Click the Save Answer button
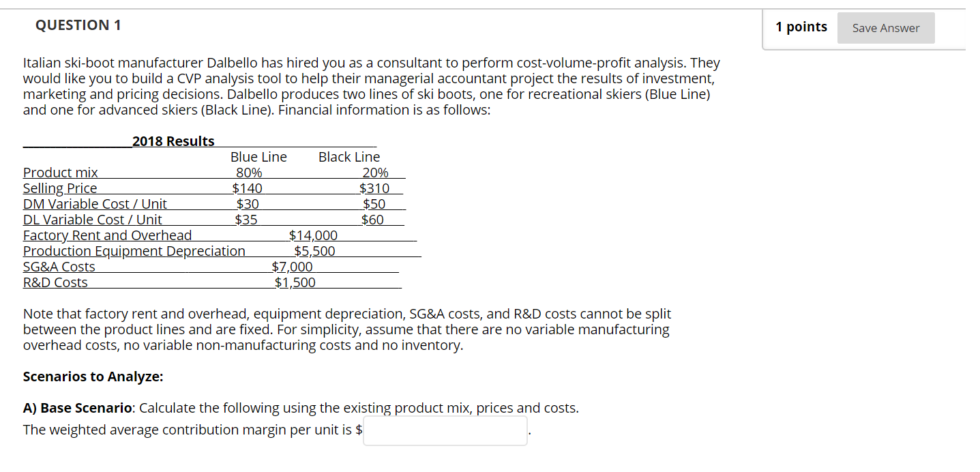The image size is (980, 472). [x=885, y=27]
